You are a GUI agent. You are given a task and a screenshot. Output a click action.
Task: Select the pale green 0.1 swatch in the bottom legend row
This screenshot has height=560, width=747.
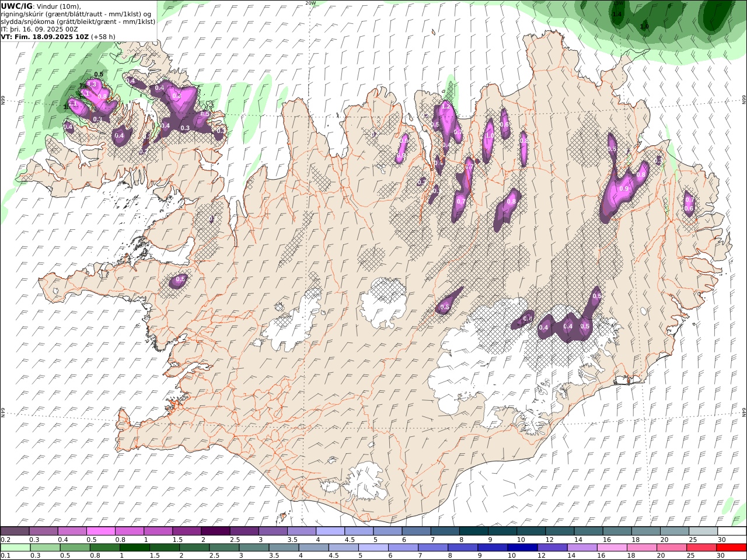pyautogui.click(x=15, y=547)
